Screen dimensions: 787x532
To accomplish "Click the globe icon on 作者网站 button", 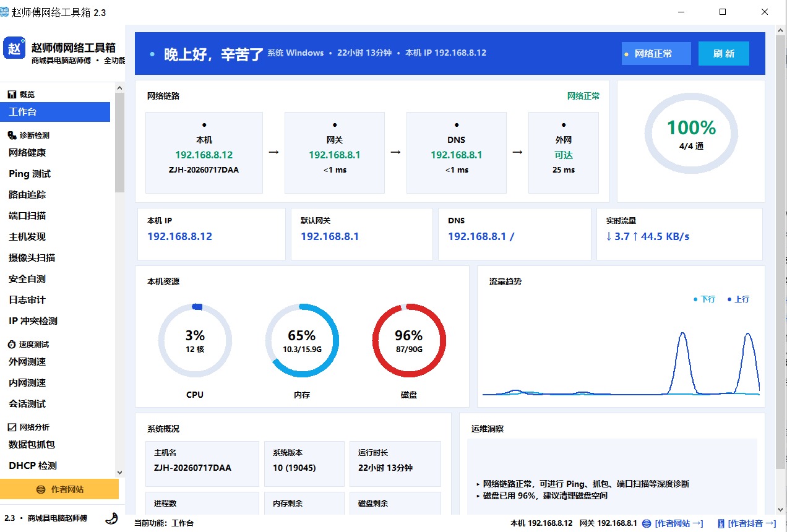I will tap(41, 489).
